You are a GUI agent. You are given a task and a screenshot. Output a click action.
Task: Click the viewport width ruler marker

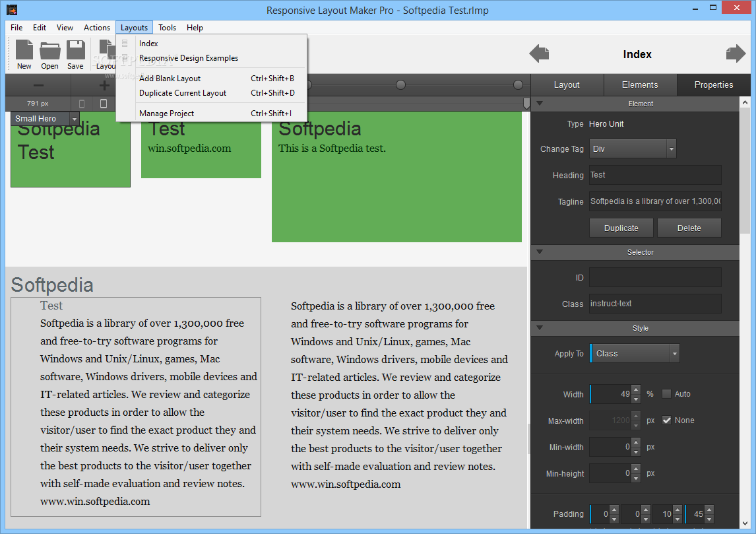pos(526,103)
